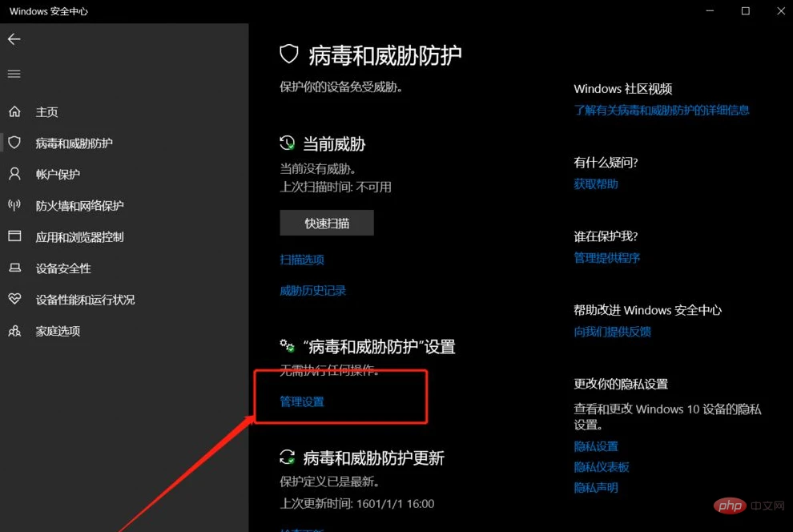Open the 隐私设置 link

596,446
